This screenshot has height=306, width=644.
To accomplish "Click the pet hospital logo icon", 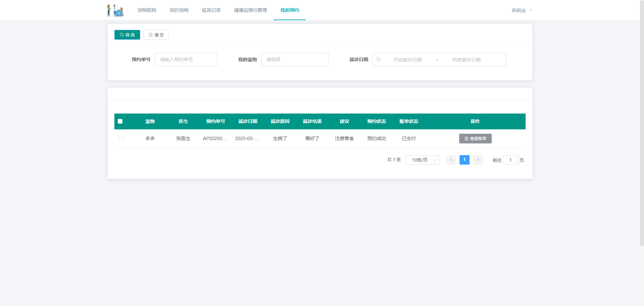I will tap(115, 10).
